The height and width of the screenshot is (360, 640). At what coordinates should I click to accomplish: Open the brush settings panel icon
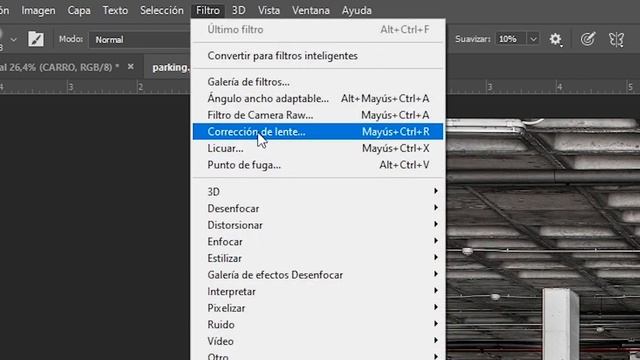[36, 40]
